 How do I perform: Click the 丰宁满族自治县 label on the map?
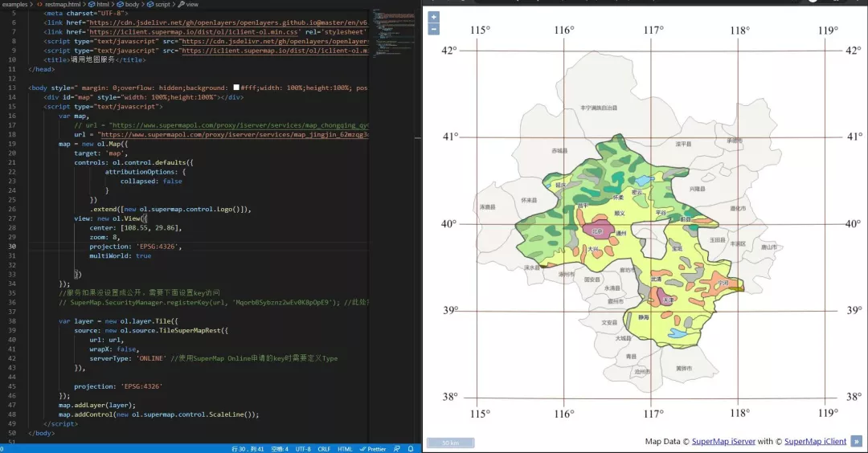click(599, 108)
